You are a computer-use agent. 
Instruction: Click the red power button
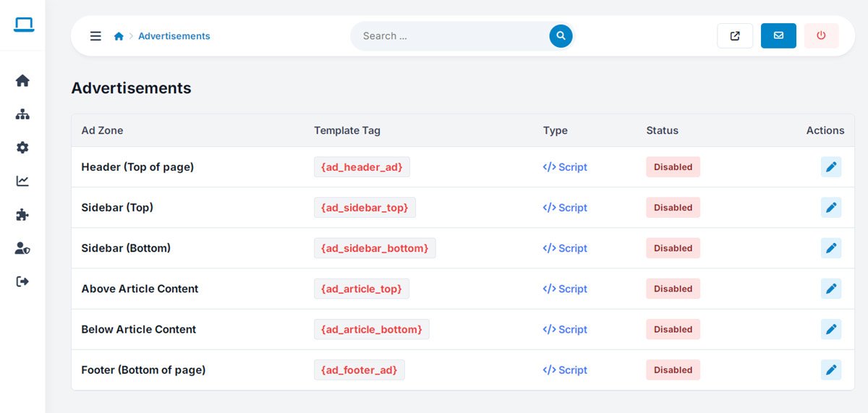click(821, 36)
